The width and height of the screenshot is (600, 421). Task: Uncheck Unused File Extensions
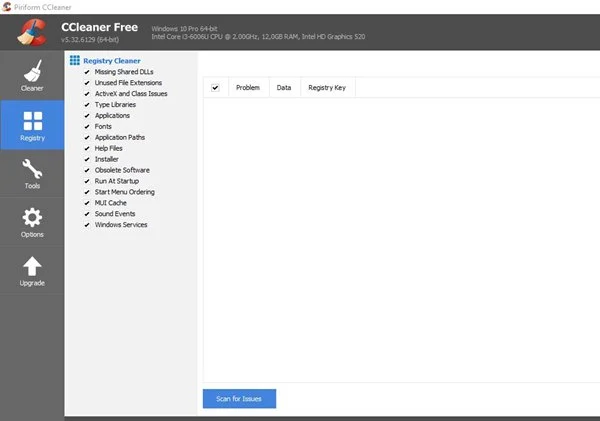click(x=87, y=83)
